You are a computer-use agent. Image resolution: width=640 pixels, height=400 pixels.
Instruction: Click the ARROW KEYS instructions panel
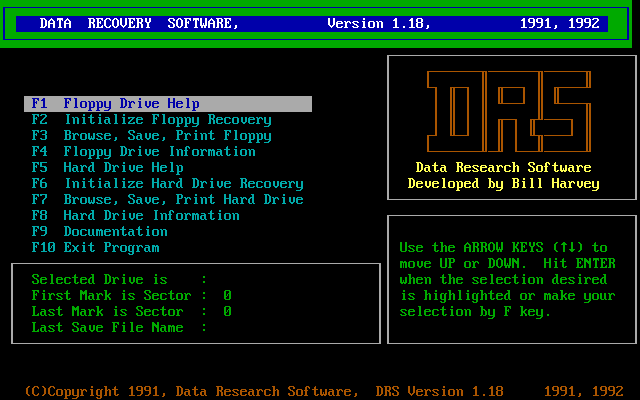point(511,280)
